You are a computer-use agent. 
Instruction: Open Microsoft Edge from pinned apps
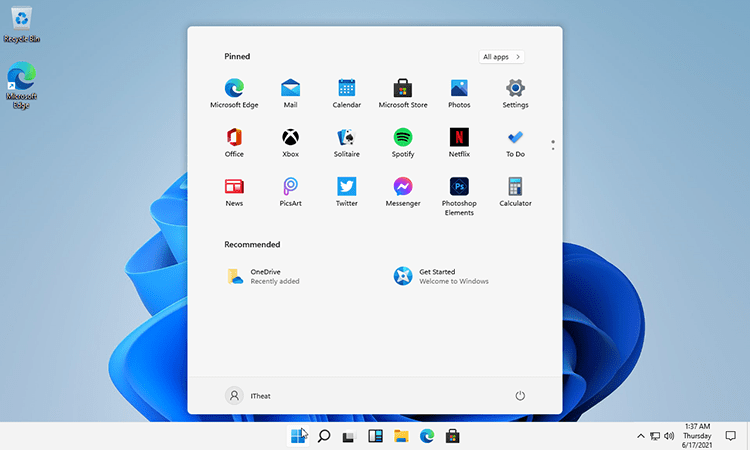234,88
